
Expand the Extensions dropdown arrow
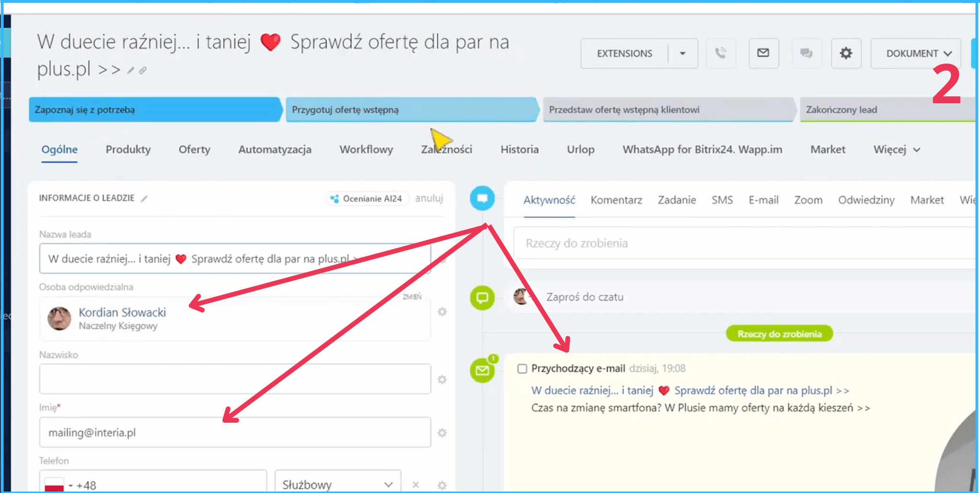click(683, 53)
